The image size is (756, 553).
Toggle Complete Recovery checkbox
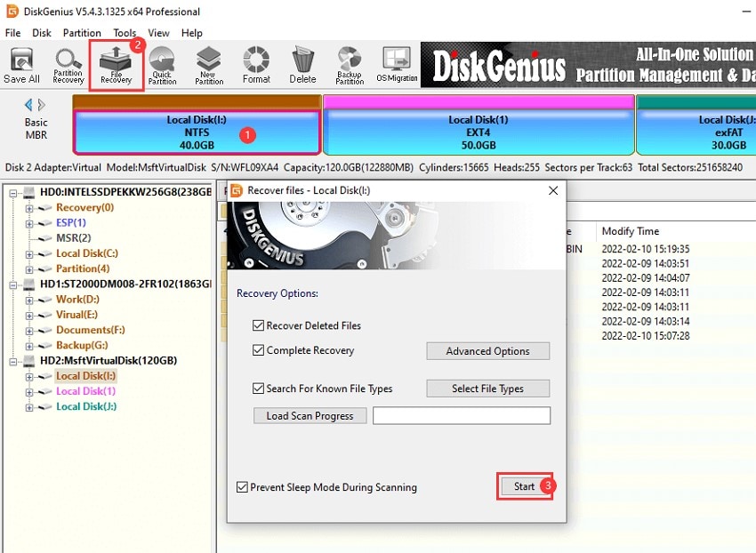(x=258, y=350)
